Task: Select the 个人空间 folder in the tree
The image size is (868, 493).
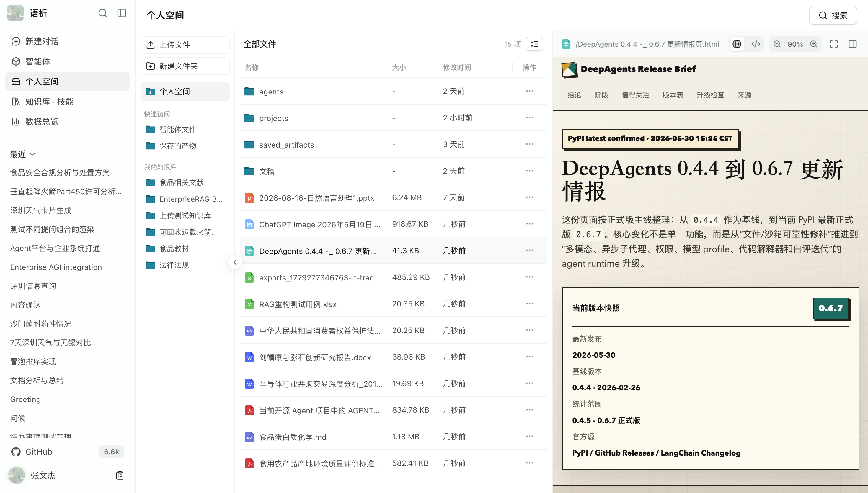Action: coord(185,92)
